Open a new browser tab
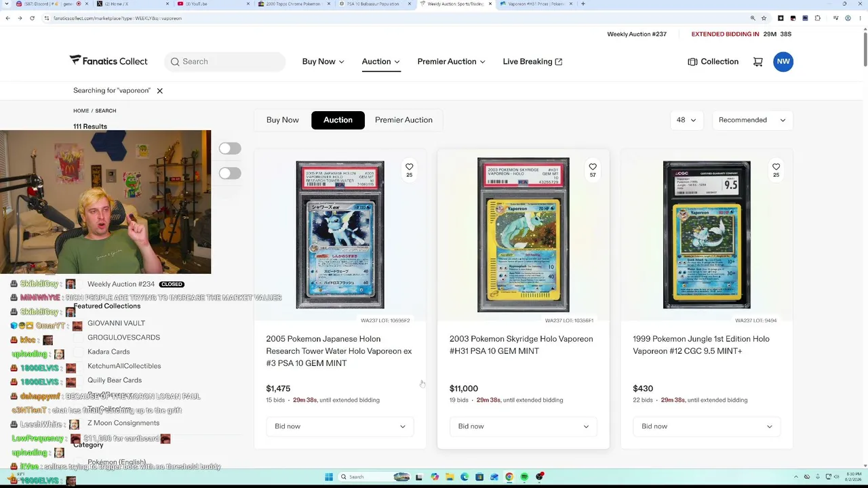The width and height of the screenshot is (868, 488). pos(583,4)
